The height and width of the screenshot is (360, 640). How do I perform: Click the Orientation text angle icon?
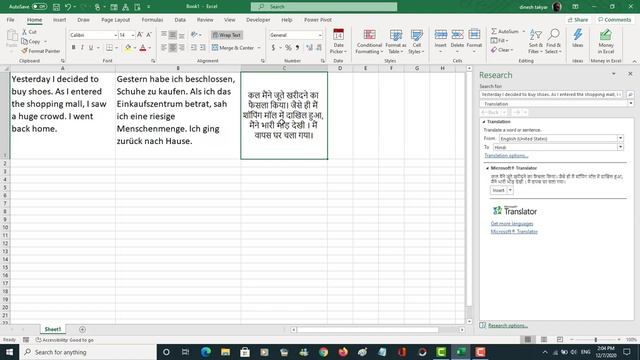point(194,35)
